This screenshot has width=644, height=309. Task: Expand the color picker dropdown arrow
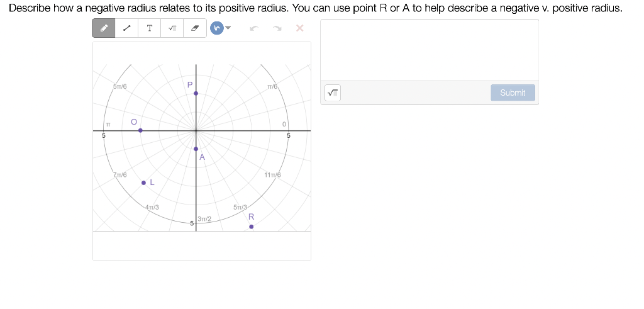228,28
